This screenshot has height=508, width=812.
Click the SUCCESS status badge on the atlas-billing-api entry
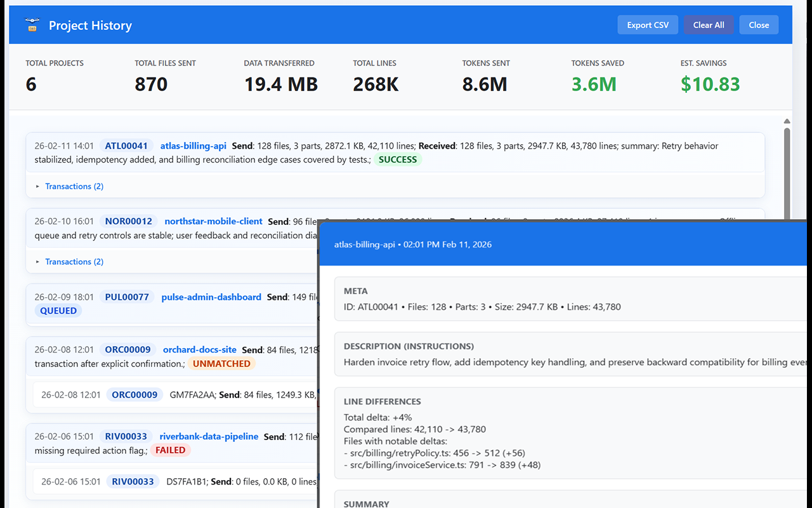point(398,159)
